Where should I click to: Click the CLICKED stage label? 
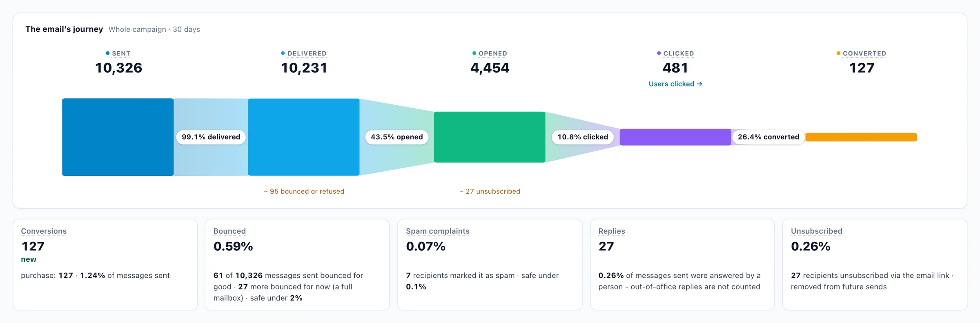coord(679,53)
